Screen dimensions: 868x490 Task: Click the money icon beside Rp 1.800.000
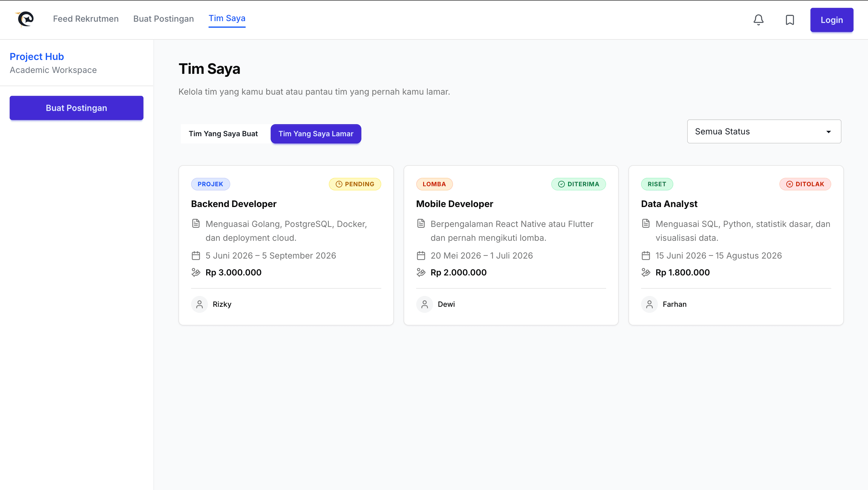646,272
